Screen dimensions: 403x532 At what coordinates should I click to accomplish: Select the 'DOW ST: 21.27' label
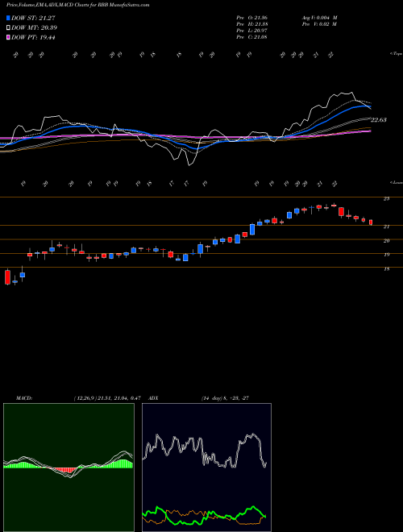33,19
